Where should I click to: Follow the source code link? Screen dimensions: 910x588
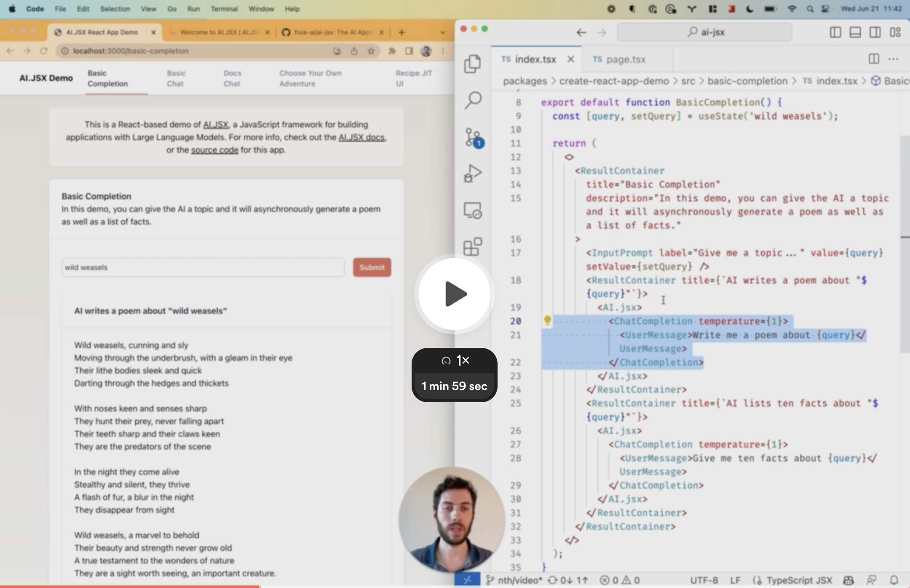(214, 150)
